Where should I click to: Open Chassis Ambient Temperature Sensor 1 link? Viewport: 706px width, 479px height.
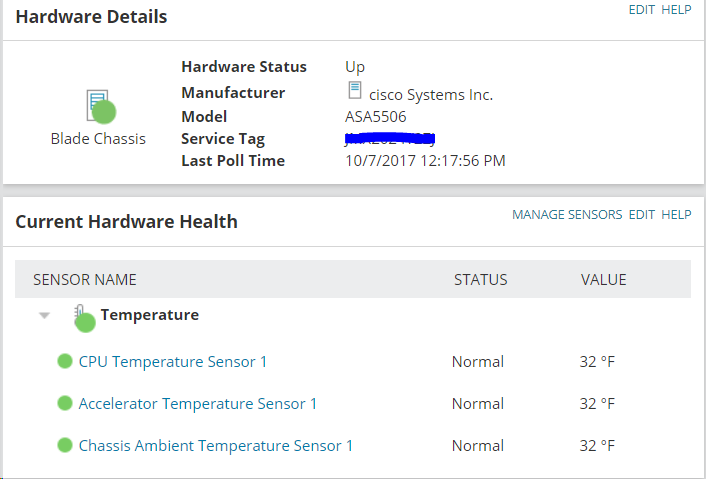click(216, 445)
